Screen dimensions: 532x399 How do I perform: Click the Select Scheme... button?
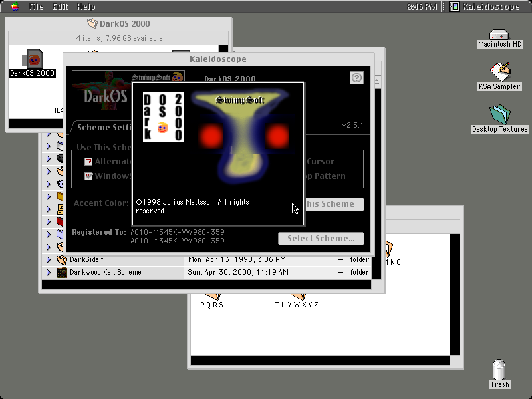tap(321, 239)
